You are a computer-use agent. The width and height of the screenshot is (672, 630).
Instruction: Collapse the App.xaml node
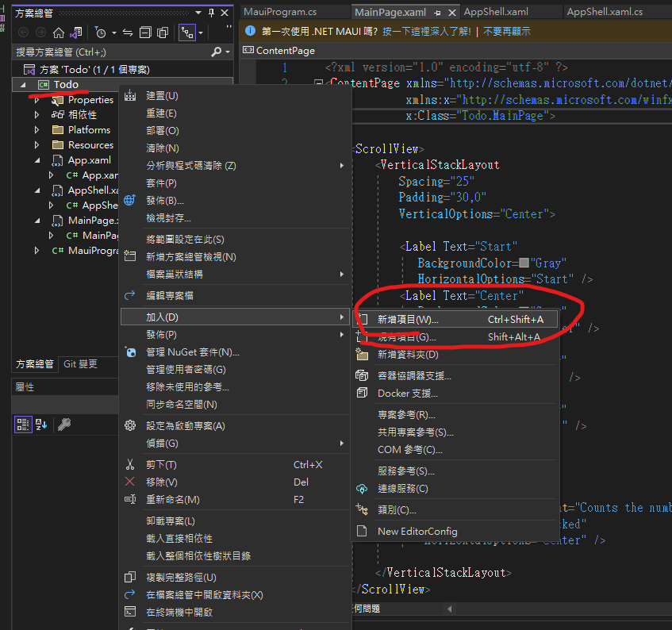pos(37,160)
